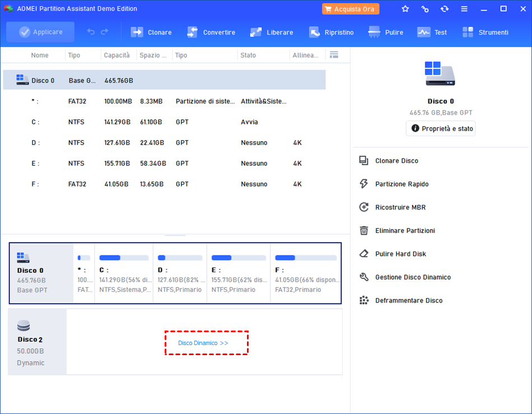Click the Applicare button
532x414 pixels.
(x=40, y=32)
